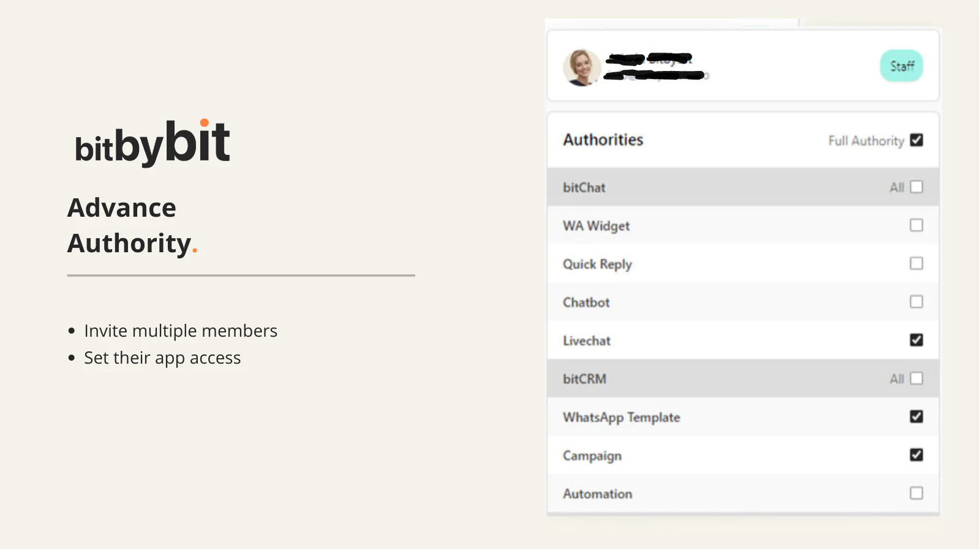
Task: Uncheck the WhatsApp Template checkbox
Action: 916,416
